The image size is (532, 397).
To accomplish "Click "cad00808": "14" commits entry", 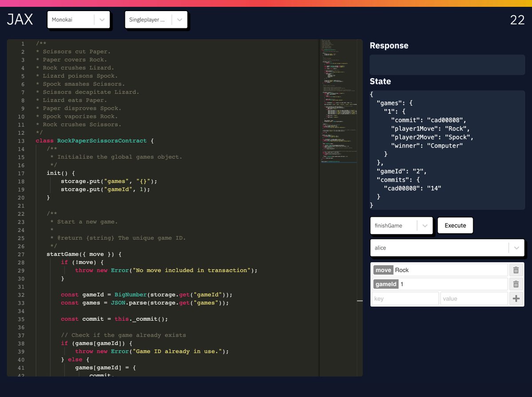I will pos(412,188).
